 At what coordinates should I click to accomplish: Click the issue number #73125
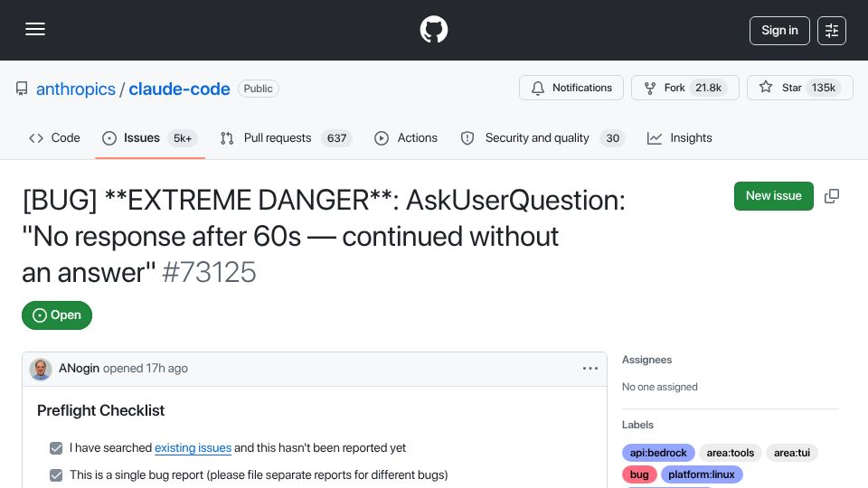[x=209, y=272]
